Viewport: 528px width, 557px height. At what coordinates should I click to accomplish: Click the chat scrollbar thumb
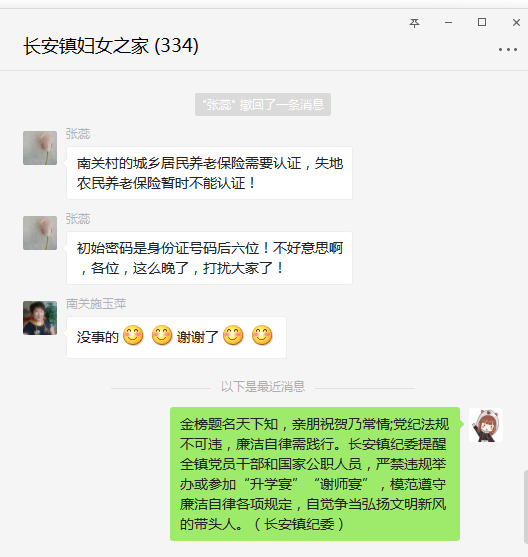526,507
